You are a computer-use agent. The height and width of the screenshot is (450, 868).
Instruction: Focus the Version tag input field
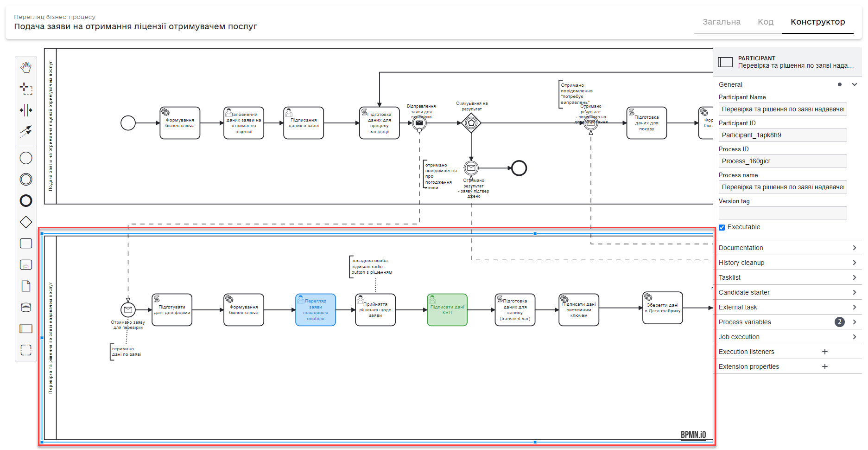[x=783, y=213]
